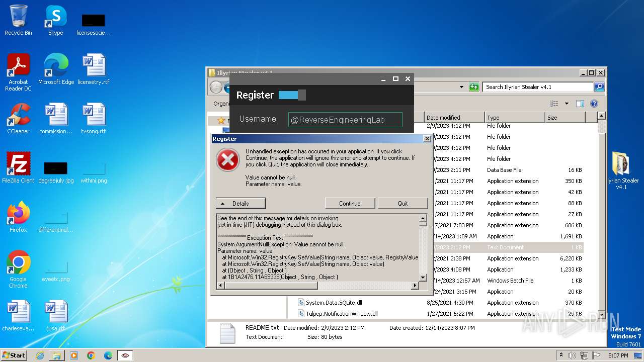
Task: Open FileZilla Client shortcut
Action: pos(18,167)
